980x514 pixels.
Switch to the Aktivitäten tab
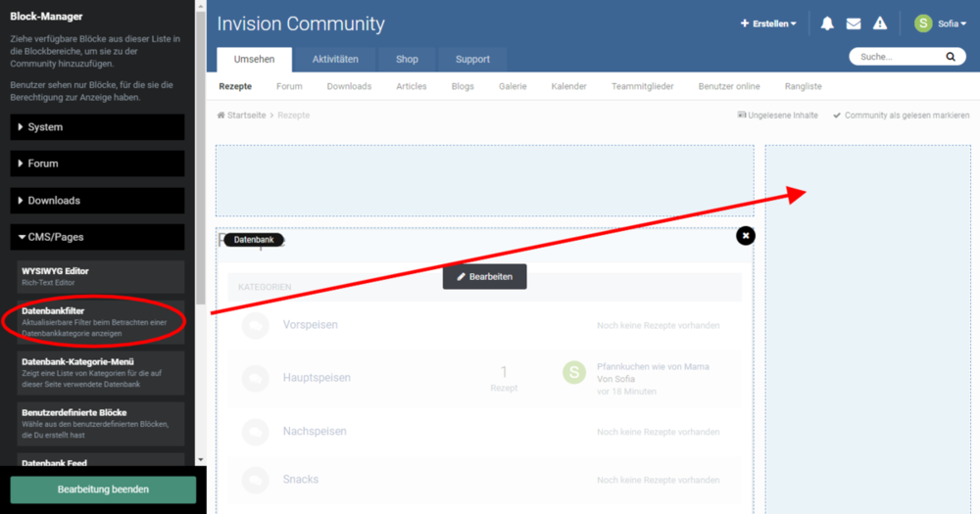pyautogui.click(x=335, y=59)
